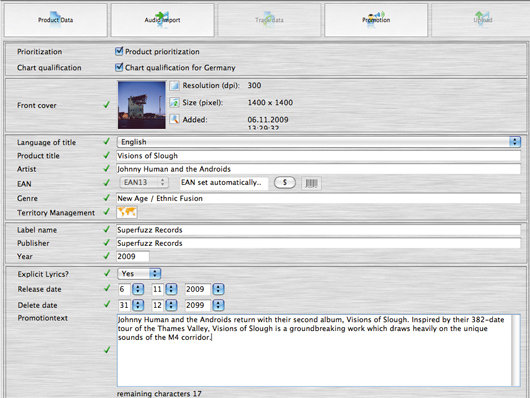Click the magnifier icon beside Added

pos(174,119)
